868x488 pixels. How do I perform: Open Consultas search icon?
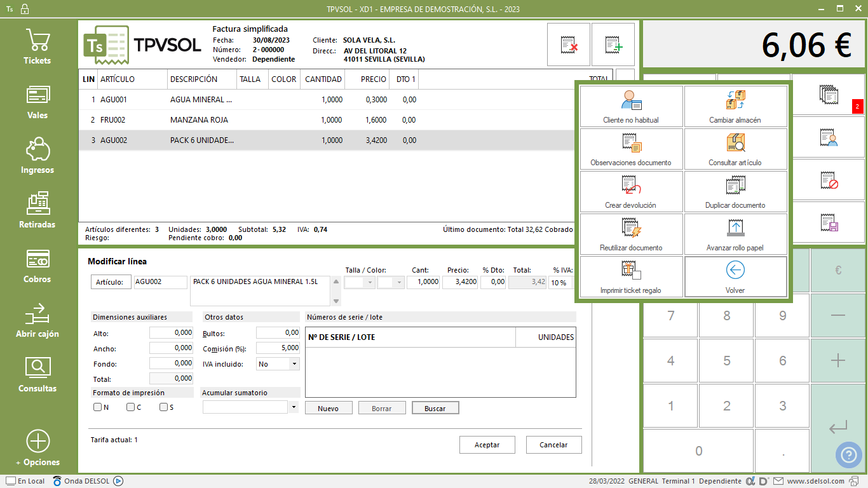[x=37, y=374]
